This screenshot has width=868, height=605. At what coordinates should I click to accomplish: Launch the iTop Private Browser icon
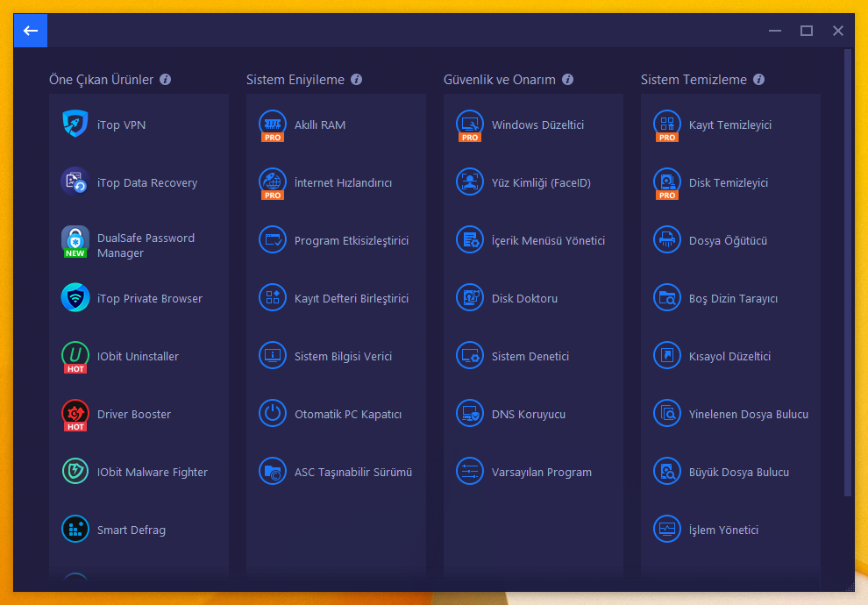click(75, 298)
